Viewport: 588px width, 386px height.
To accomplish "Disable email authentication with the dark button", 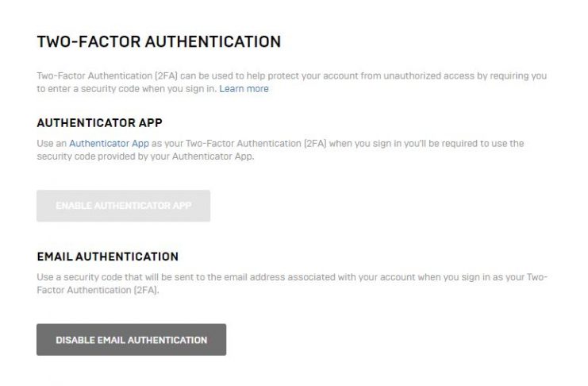I will click(131, 340).
